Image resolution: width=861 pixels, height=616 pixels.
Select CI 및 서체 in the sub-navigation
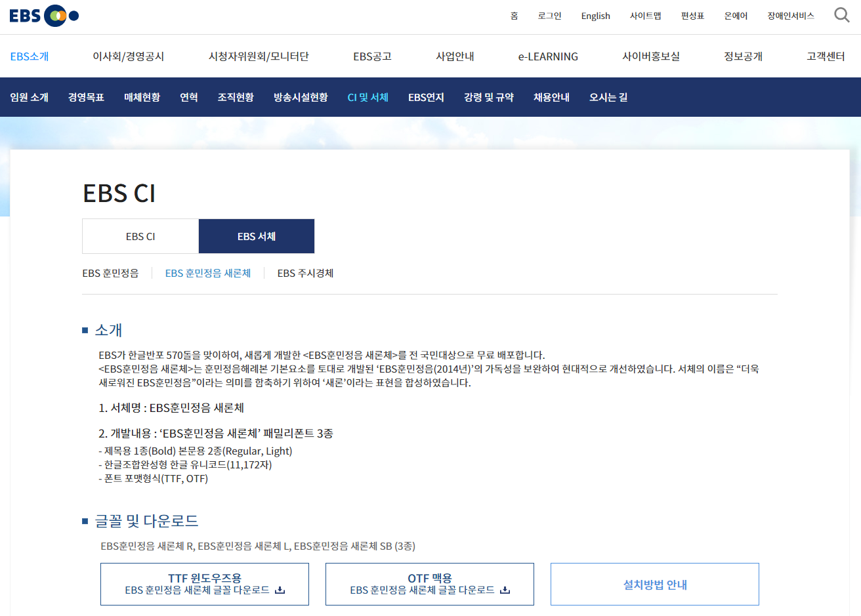point(367,96)
